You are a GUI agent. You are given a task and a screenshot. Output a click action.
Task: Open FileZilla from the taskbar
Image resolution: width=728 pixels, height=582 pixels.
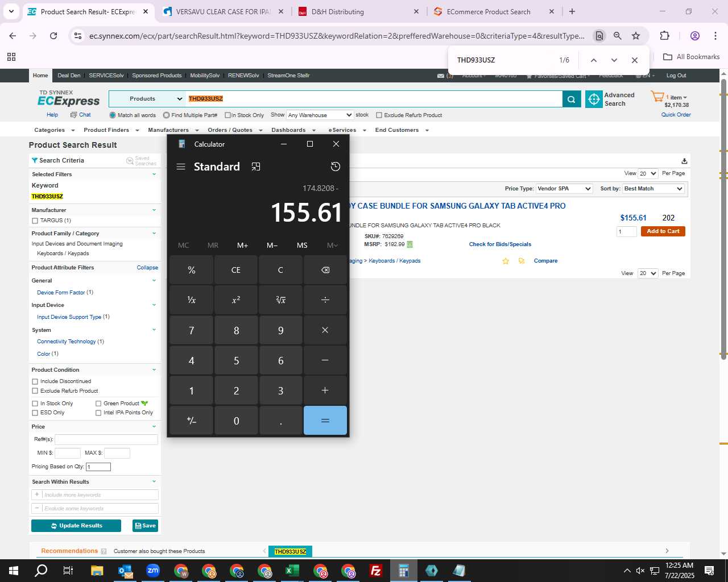tap(375, 571)
